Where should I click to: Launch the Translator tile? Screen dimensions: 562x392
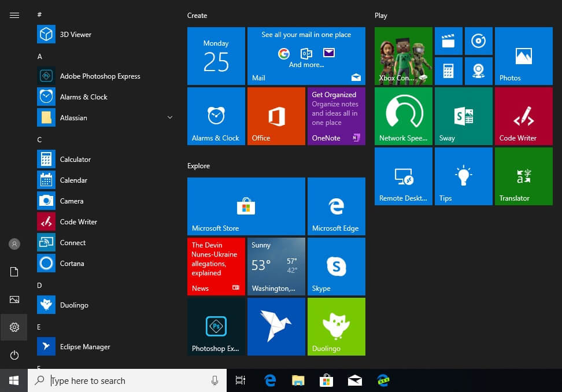(x=523, y=176)
